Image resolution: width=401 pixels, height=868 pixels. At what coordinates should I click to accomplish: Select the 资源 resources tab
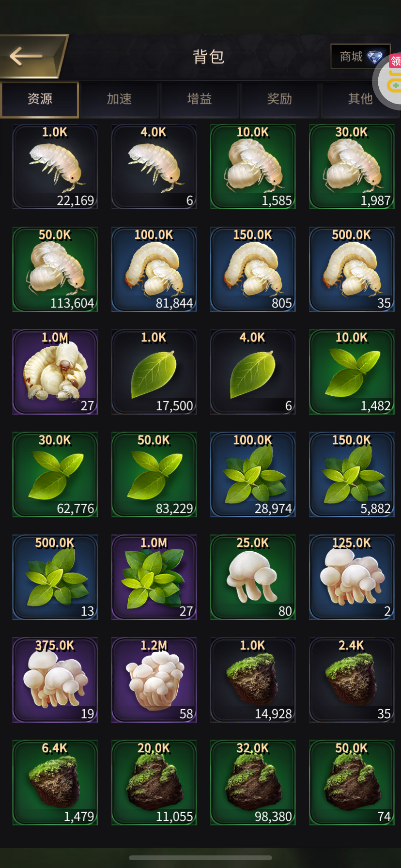point(40,99)
